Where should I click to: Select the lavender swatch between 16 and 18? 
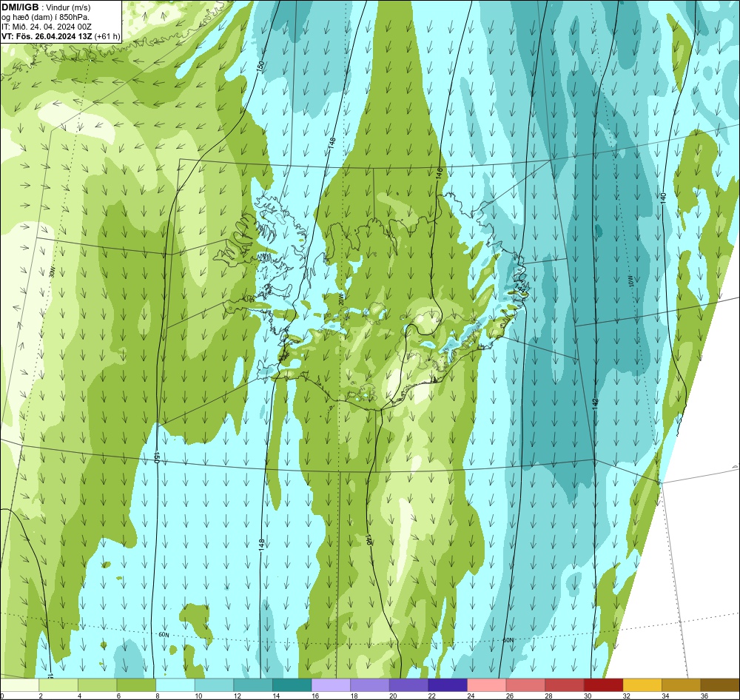331,685
